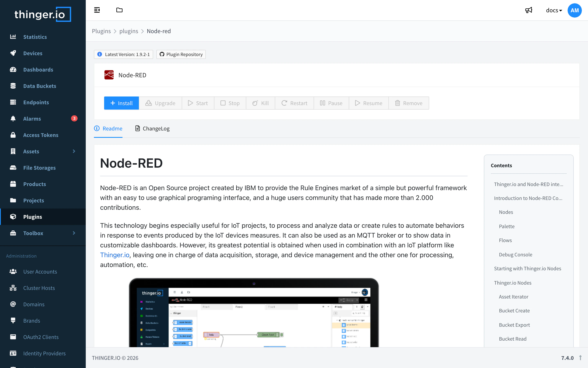This screenshot has width=588, height=368.
Task: Install the Node-RED plugin
Action: [x=121, y=103]
